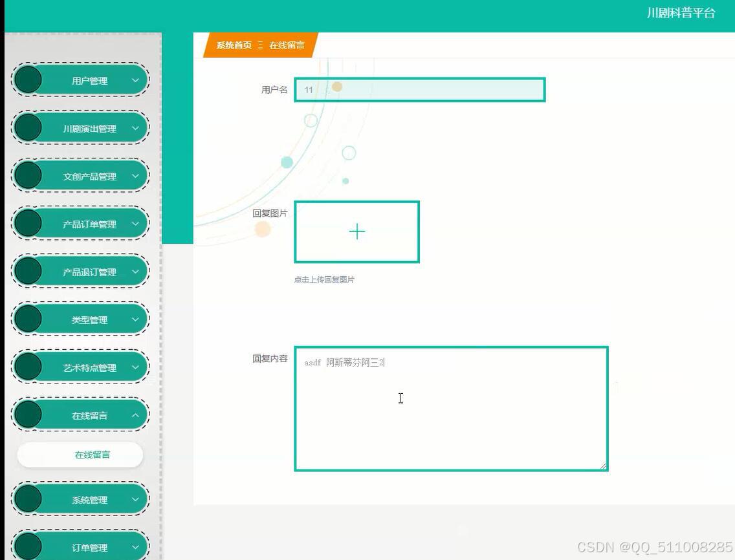Open the 文创产品管理 menu item

80,176
